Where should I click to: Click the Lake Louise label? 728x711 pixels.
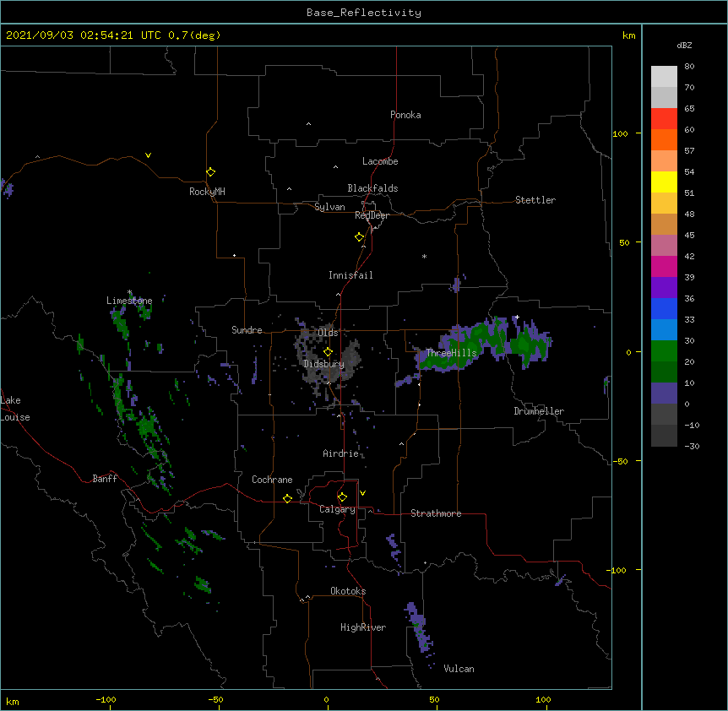(15, 409)
